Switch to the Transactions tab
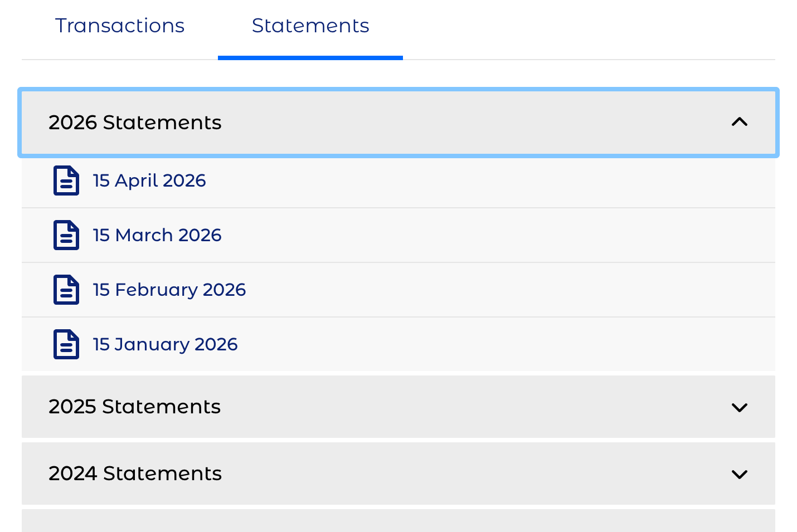797x532 pixels. pyautogui.click(x=119, y=26)
